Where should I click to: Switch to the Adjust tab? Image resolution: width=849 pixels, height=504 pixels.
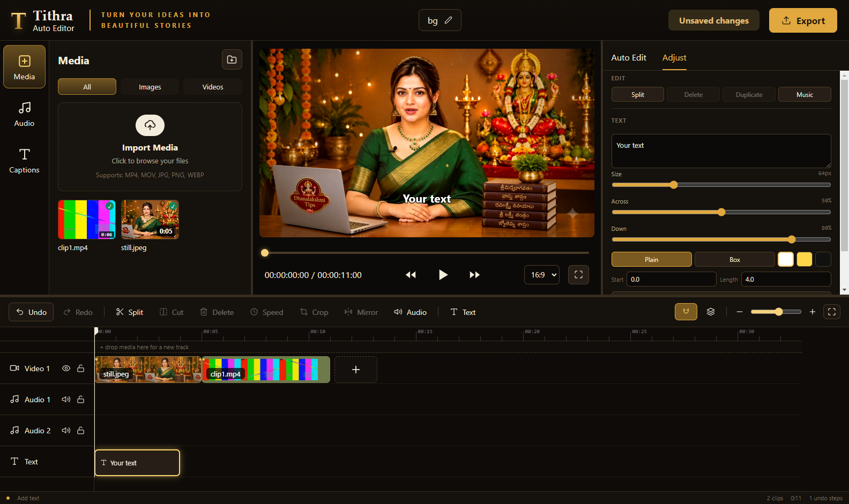674,57
